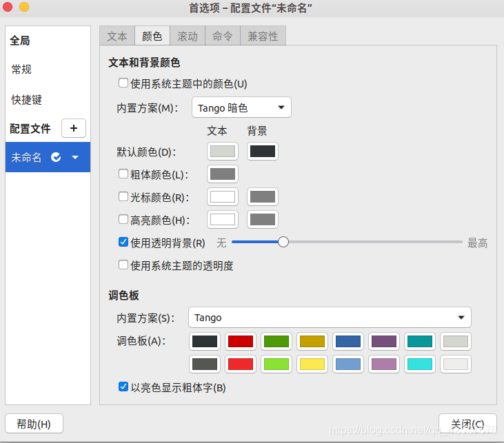Viewport: 504px width, 443px height.
Task: Pick the light gray palette swatch in top row
Action: 456,341
